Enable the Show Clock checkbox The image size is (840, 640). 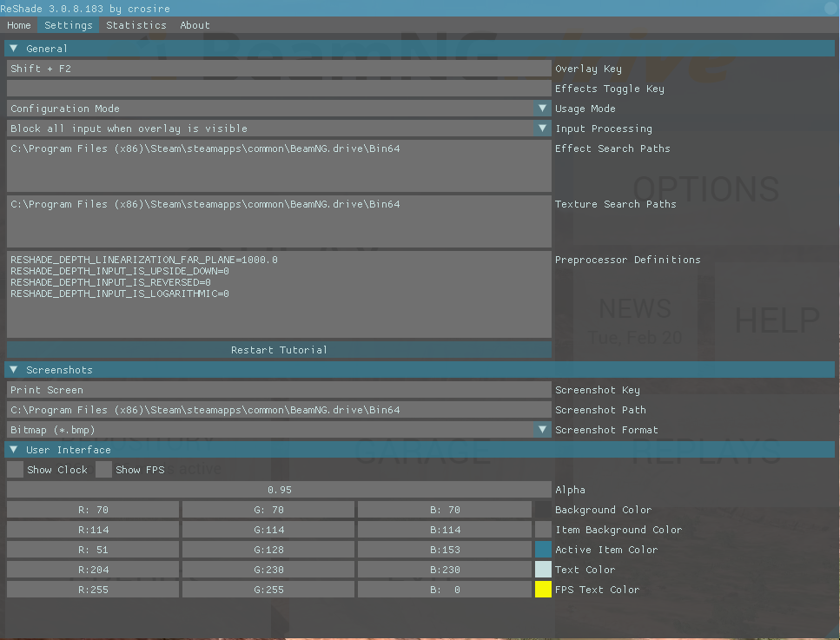point(15,470)
